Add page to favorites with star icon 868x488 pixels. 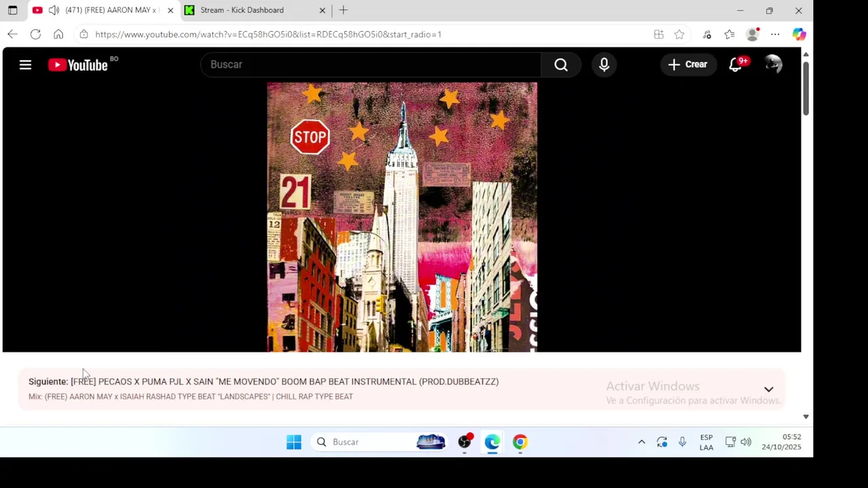click(x=679, y=34)
